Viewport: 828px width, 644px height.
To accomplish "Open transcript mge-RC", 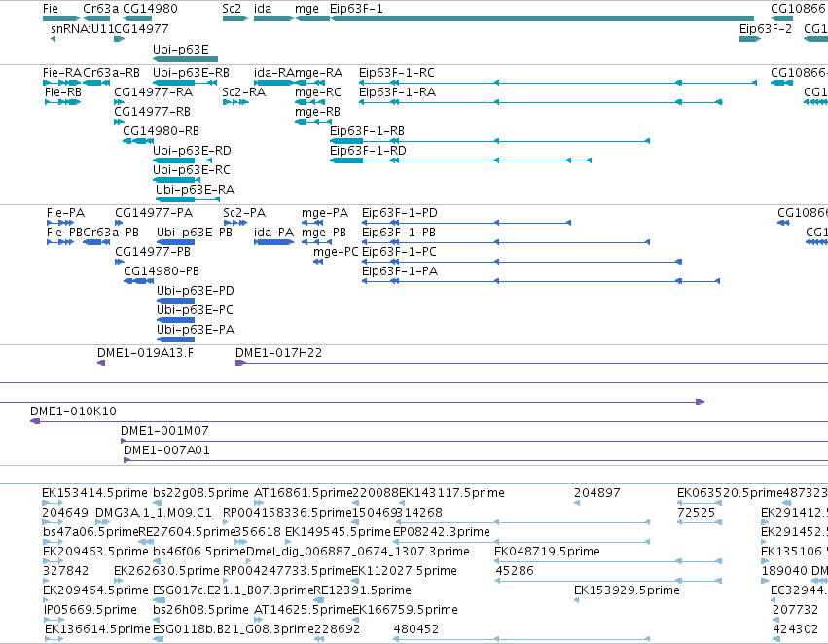I will (x=309, y=102).
